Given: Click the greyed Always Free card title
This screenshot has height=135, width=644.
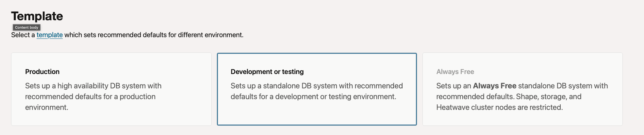Looking at the screenshot, I should [455, 72].
